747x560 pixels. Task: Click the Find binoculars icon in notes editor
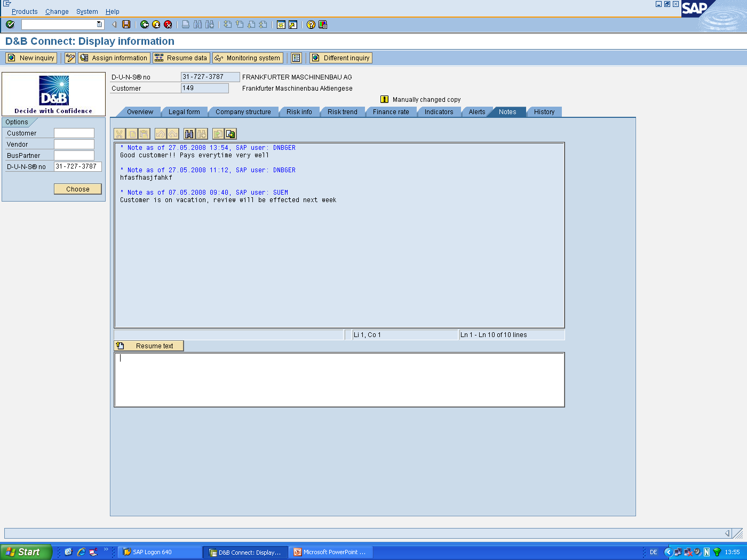(x=189, y=134)
